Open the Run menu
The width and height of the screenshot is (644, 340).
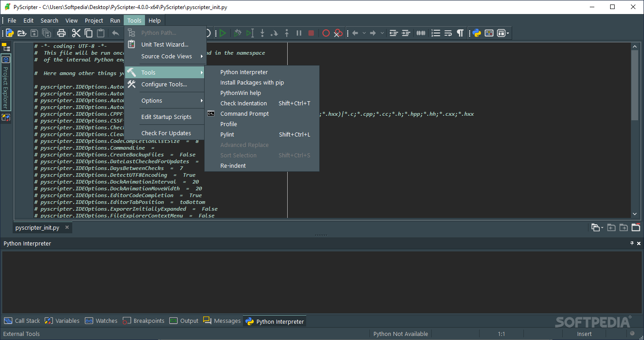(115, 20)
